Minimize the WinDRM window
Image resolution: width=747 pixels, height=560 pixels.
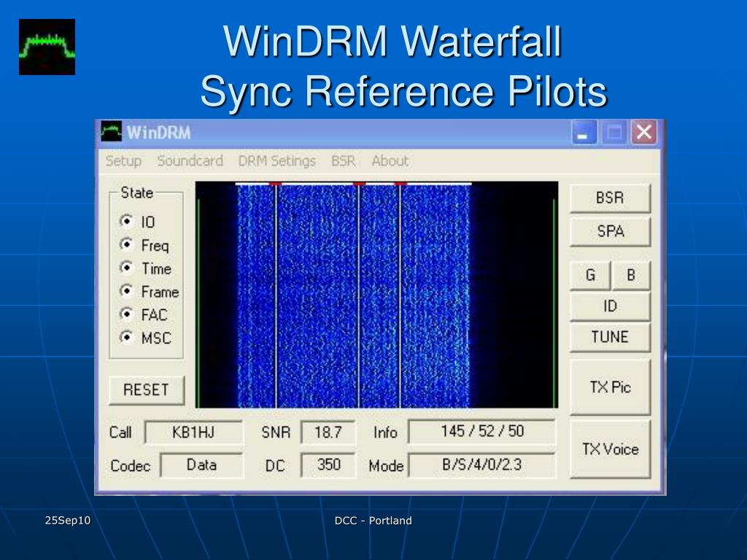[584, 133]
